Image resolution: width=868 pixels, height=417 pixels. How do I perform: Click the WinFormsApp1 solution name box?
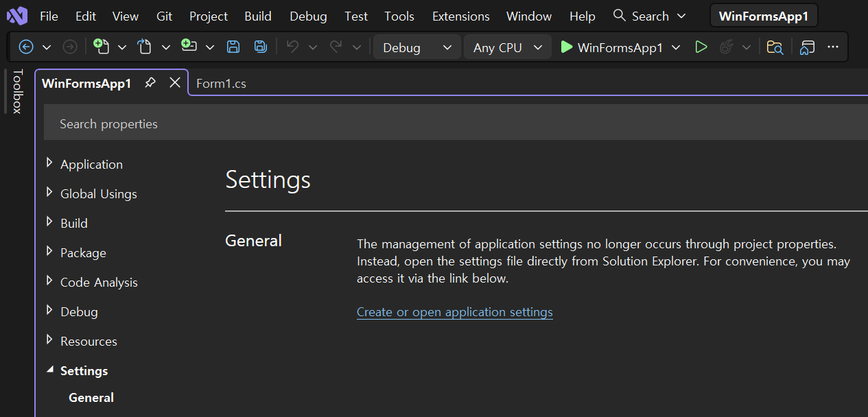764,16
